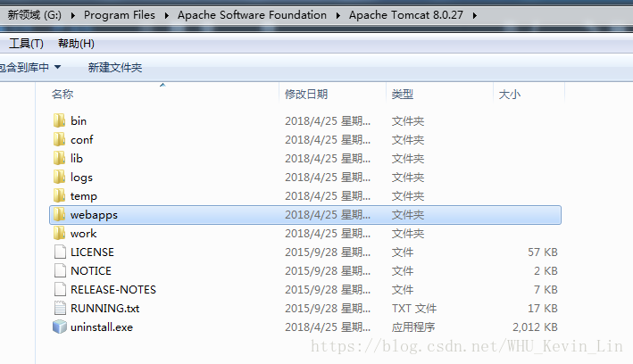633x364 pixels.
Task: Click the LICENSE file icon
Action: [x=59, y=252]
